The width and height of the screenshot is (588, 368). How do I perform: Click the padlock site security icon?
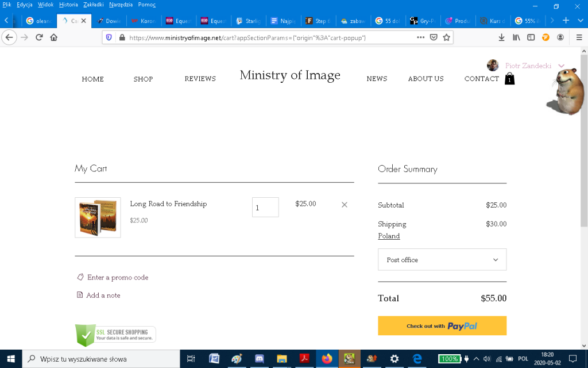(x=121, y=37)
